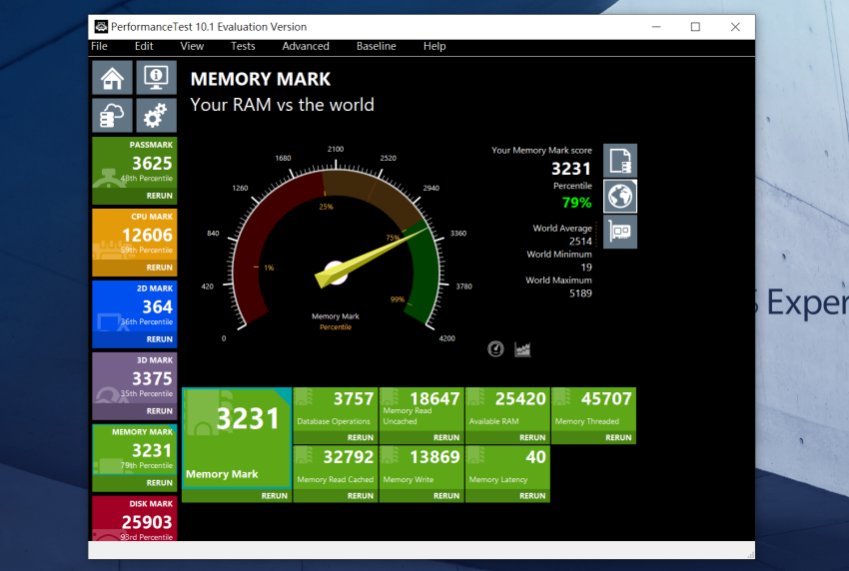Rerun the 3D Mark test

pyautogui.click(x=159, y=411)
